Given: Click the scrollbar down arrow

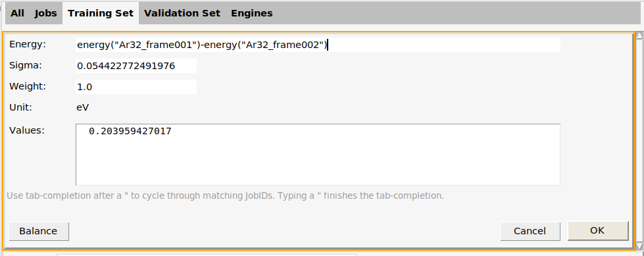Looking at the screenshot, I should (639, 246).
